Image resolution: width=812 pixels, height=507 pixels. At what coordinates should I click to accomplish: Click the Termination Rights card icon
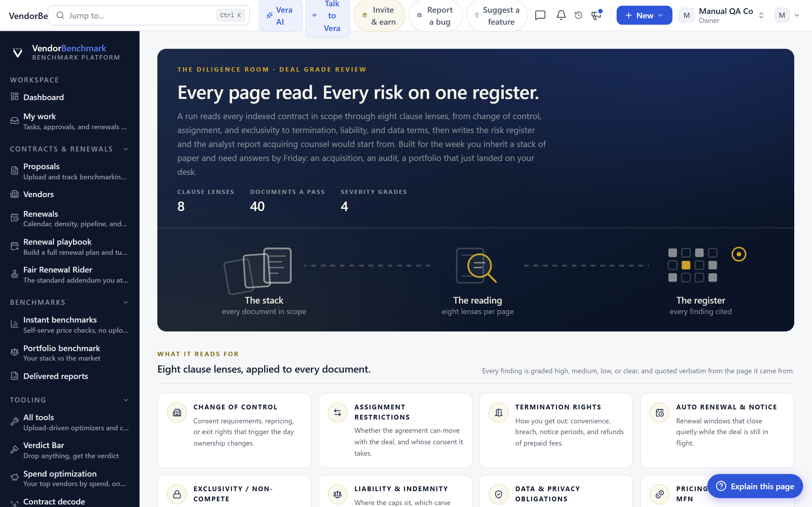pyautogui.click(x=499, y=413)
